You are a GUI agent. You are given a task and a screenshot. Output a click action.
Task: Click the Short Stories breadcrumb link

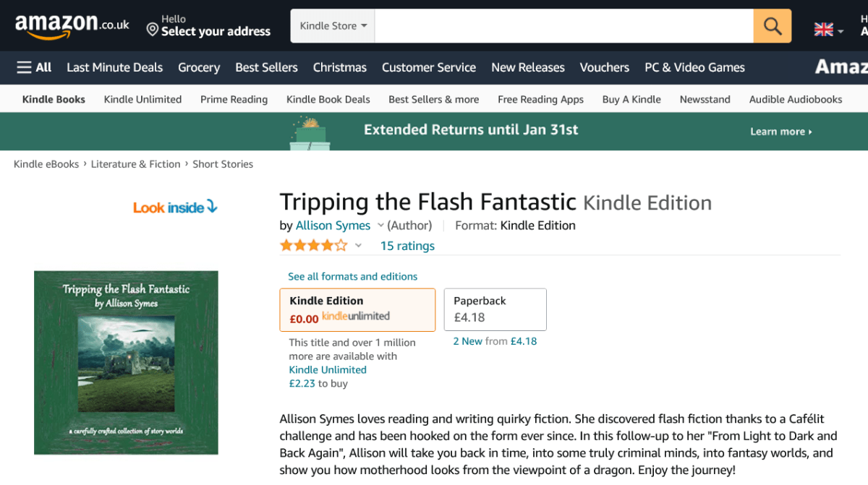coord(223,164)
